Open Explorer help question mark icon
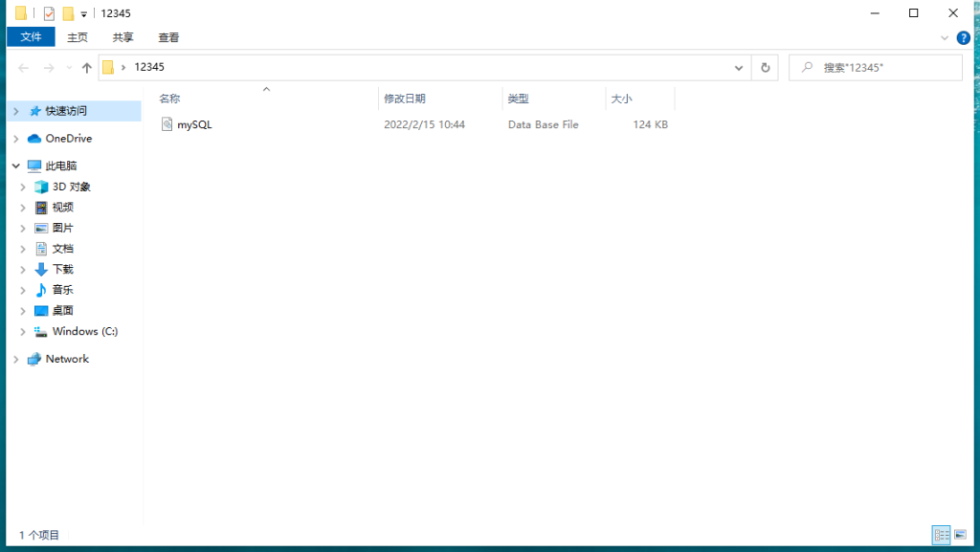The width and height of the screenshot is (980, 552). [x=963, y=38]
